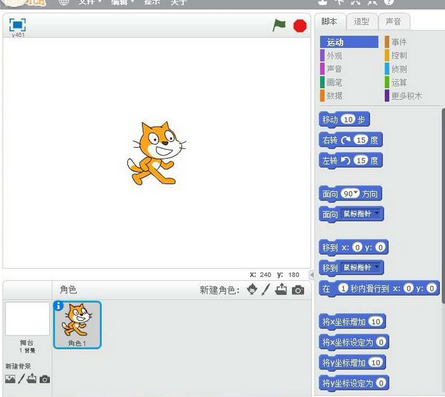Choose backdrop from library icon
The width and height of the screenshot is (445, 397).
[10, 379]
